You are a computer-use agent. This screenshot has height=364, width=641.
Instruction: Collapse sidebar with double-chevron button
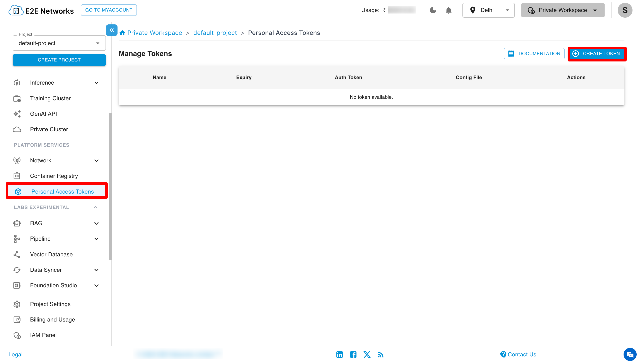(111, 30)
